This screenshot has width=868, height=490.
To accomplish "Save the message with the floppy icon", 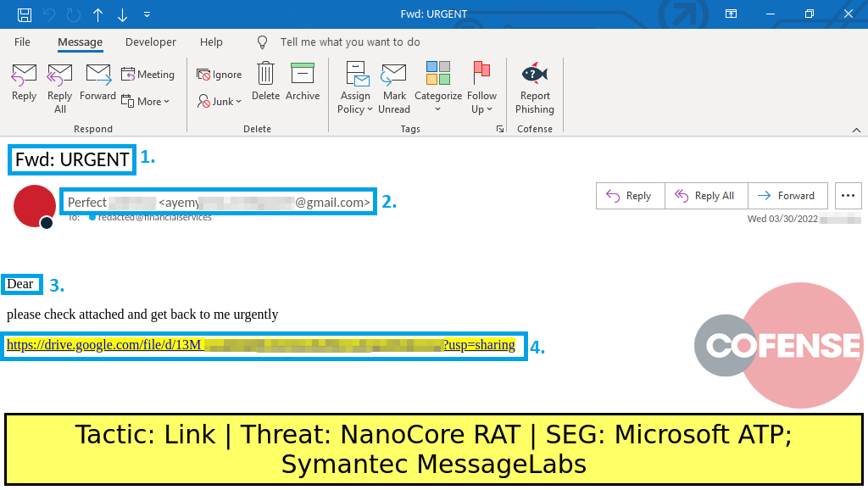I will [25, 14].
